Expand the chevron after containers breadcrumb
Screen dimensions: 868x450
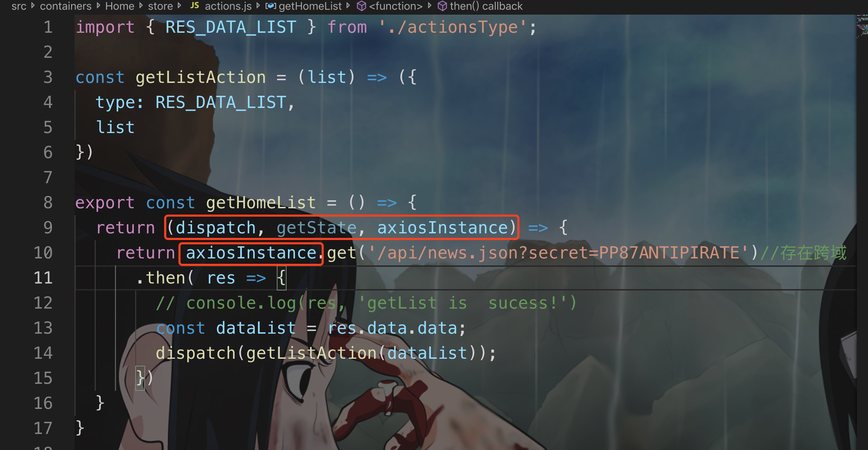coord(98,6)
